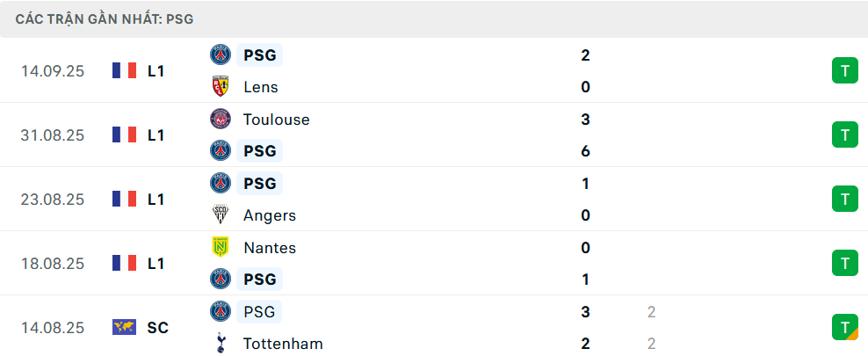Open the Tottenham team link
Viewport: 868px width, 356px height.
[x=283, y=344]
